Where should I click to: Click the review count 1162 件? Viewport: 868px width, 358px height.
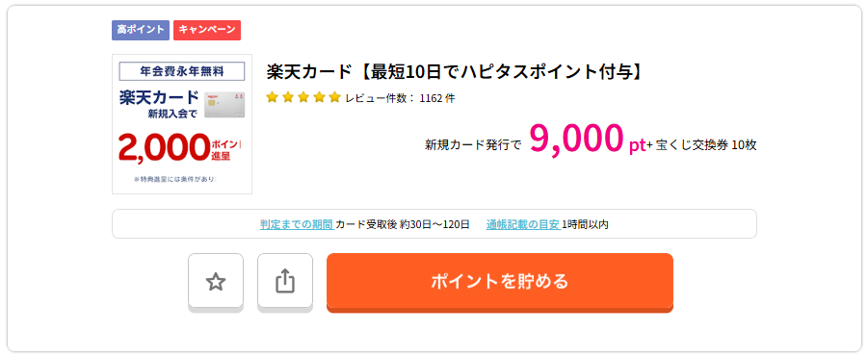pos(437,98)
